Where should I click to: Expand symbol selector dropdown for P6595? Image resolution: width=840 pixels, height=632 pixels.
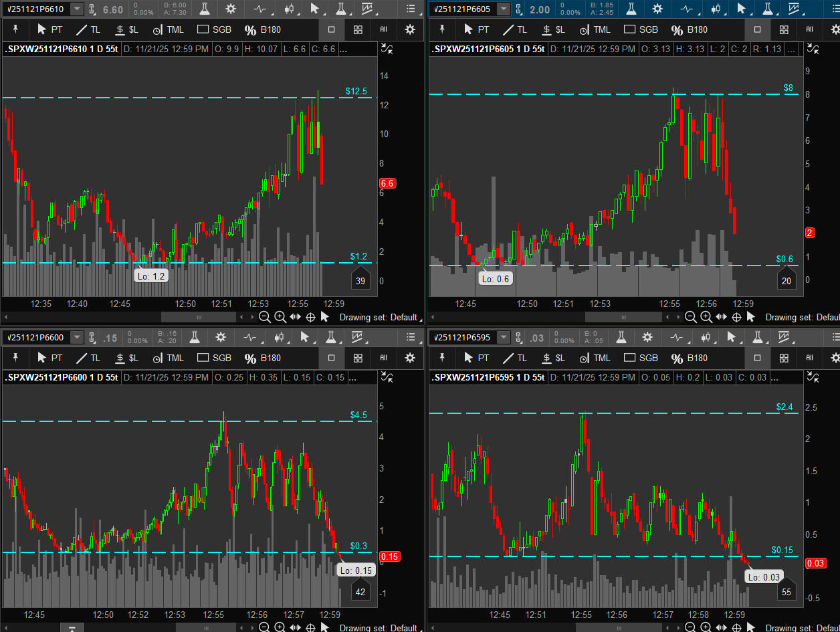coord(503,338)
